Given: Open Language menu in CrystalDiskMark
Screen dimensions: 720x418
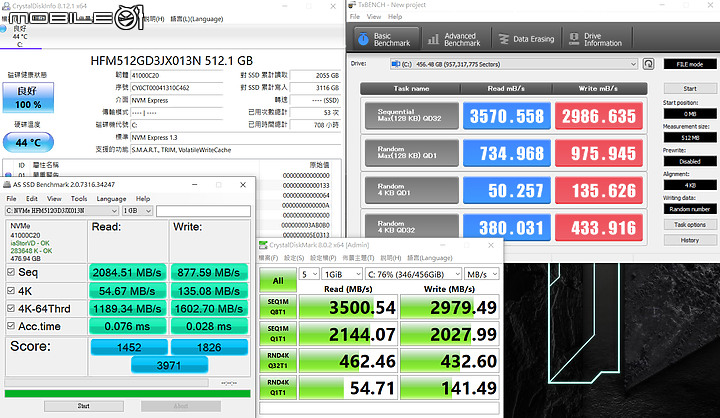Looking at the screenshot, I should (430, 258).
